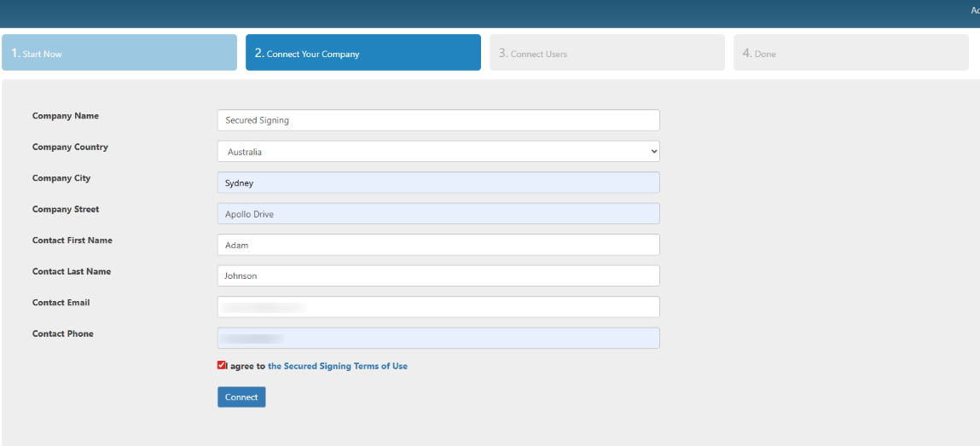Screen dimensions: 980x446
Task: Click the Contact Email label
Action: [61, 303]
